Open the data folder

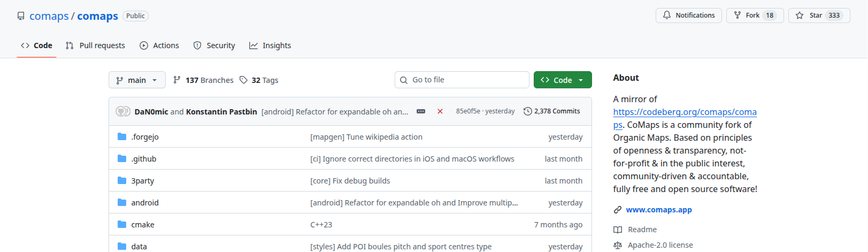[x=139, y=247]
